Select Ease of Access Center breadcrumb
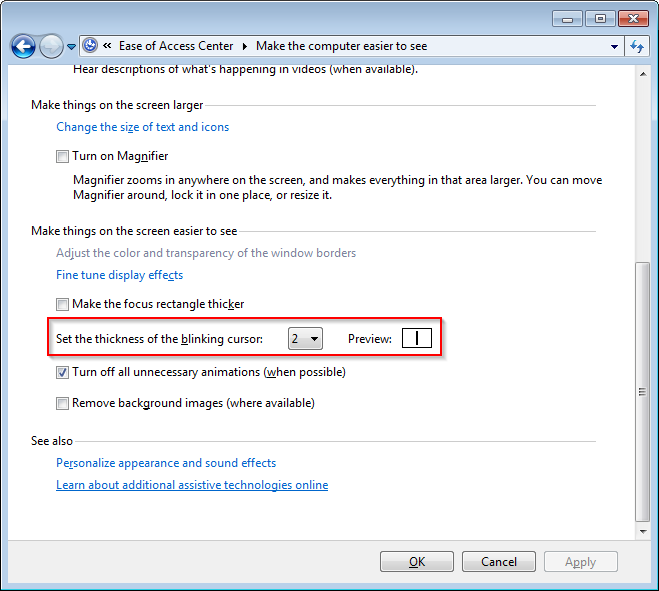The image size is (659, 591). pyautogui.click(x=176, y=46)
